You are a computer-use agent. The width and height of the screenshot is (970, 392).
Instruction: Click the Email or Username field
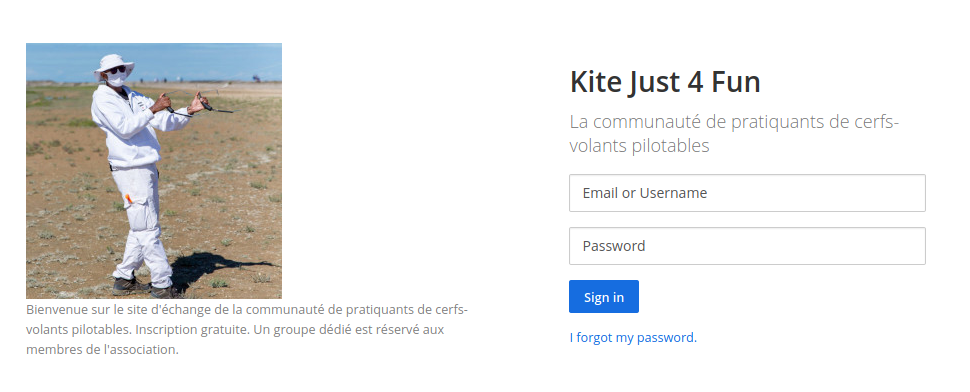747,193
